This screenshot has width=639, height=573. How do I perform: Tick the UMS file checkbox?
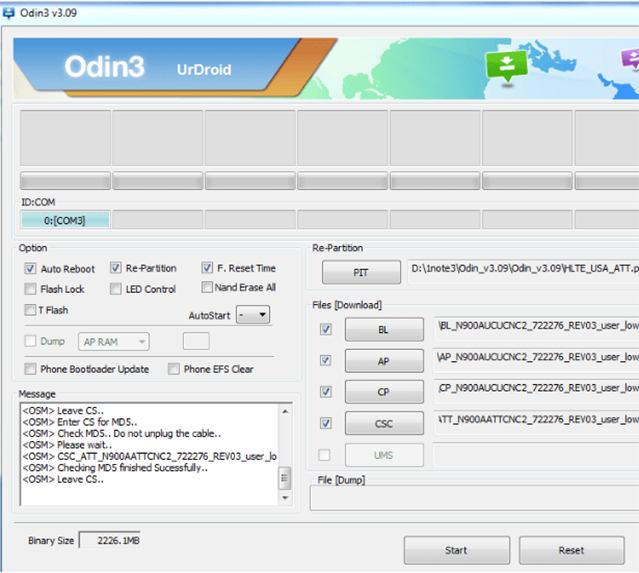click(x=324, y=455)
